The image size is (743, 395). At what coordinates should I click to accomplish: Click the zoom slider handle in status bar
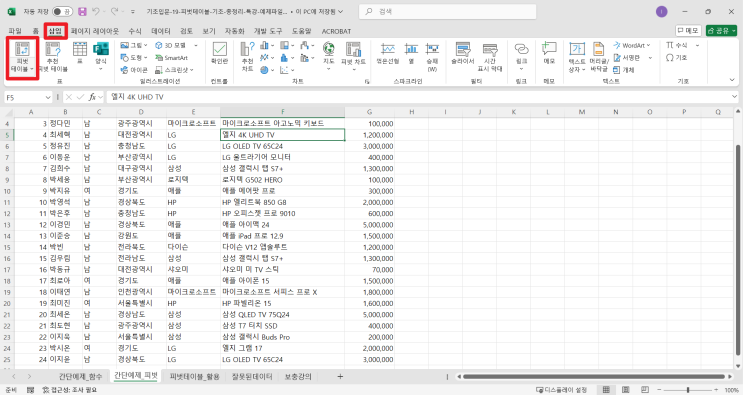[x=688, y=390]
